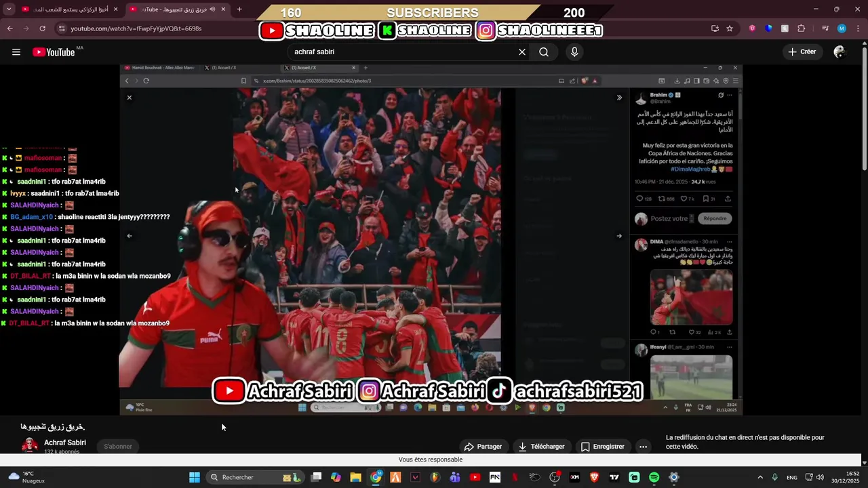The image size is (868, 488).
Task: Open Spotify from the taskbar
Action: click(x=654, y=477)
